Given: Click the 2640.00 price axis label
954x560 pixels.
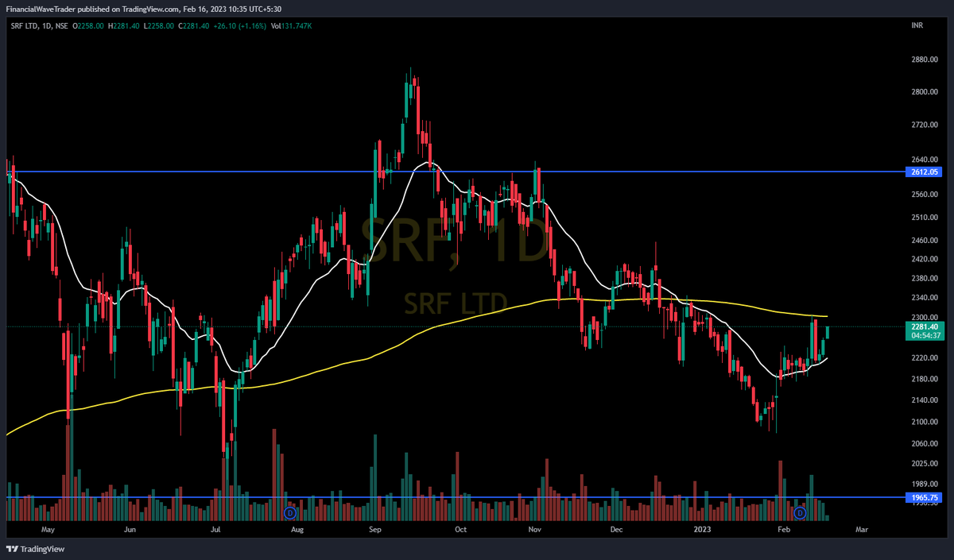Looking at the screenshot, I should click(925, 159).
